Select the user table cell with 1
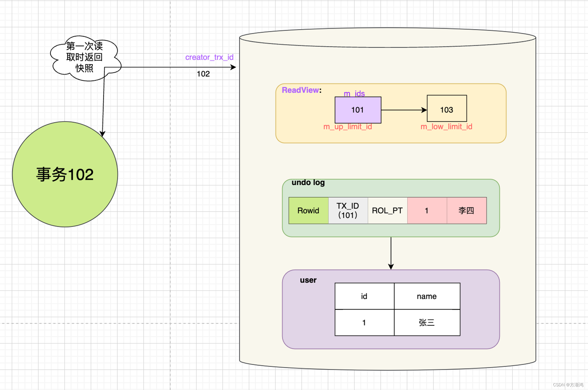The width and height of the screenshot is (588, 390). pos(364,323)
